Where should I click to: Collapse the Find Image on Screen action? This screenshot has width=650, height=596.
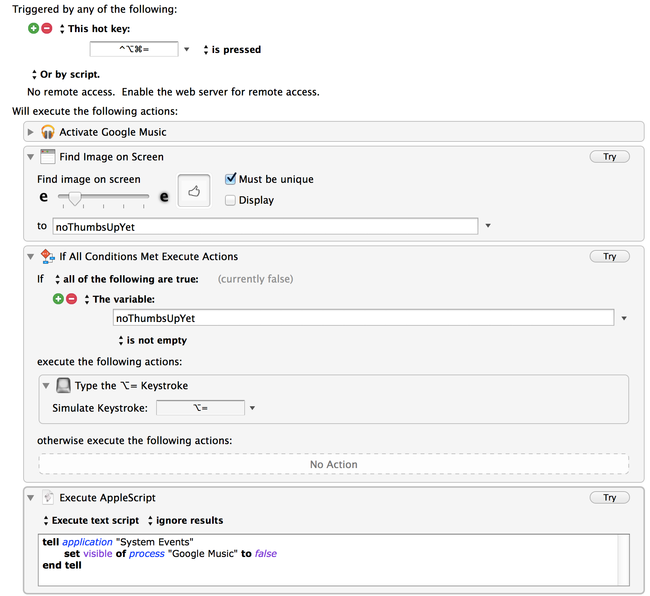point(31,157)
